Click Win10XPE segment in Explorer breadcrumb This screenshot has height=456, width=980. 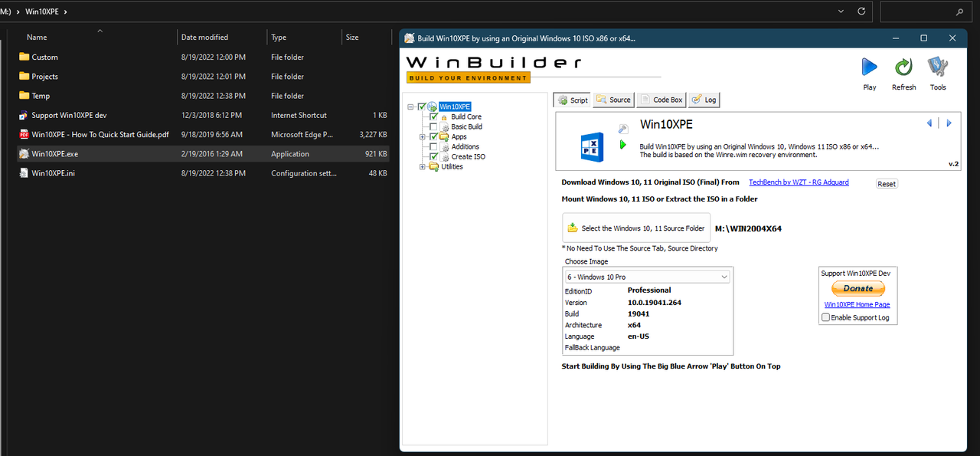tap(42, 12)
